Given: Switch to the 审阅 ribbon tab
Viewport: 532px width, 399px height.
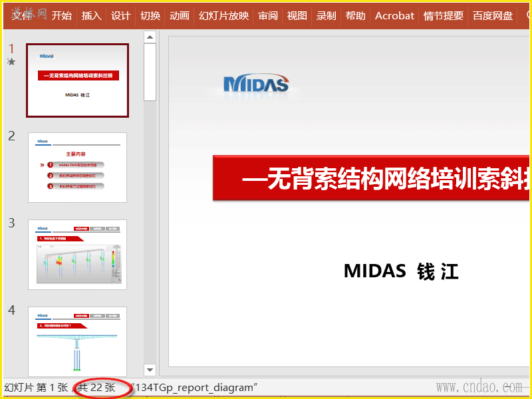Looking at the screenshot, I should pos(268,15).
